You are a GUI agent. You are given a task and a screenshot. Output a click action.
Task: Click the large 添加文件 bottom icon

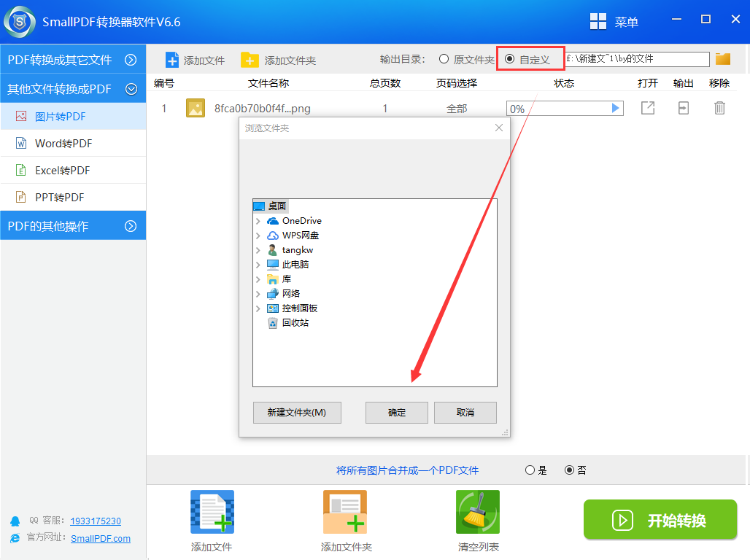pyautogui.click(x=212, y=512)
